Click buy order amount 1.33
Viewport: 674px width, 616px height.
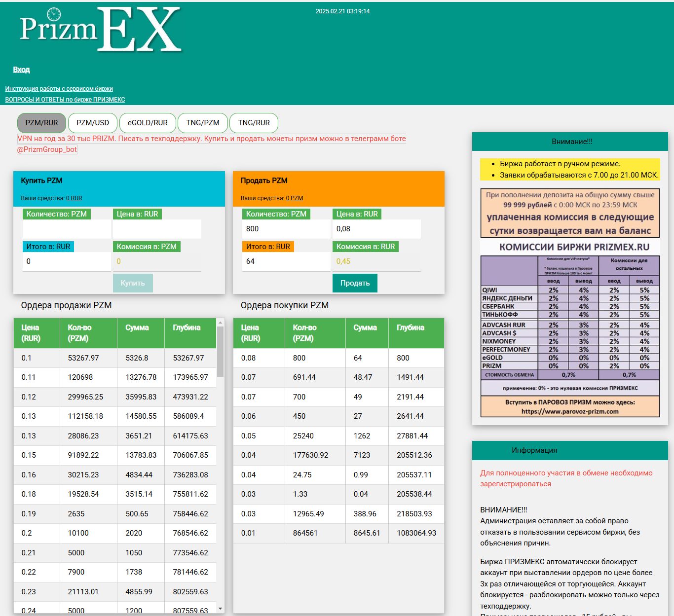tap(300, 494)
